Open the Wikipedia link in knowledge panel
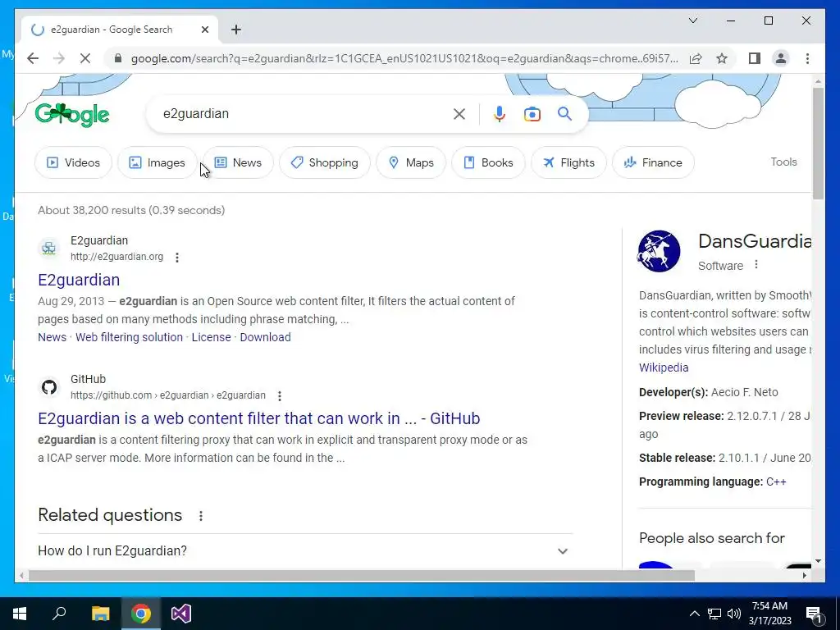The height and width of the screenshot is (630, 840). (664, 367)
